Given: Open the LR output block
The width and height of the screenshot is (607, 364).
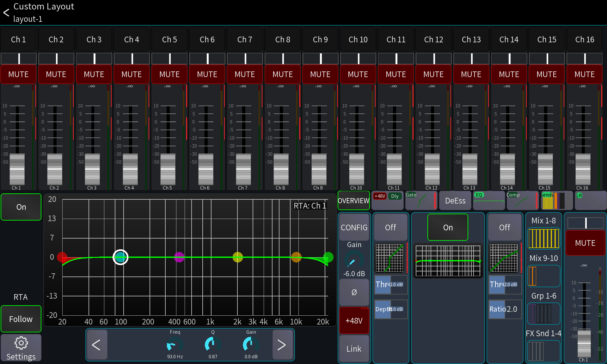Looking at the screenshot, I should tap(590, 200).
